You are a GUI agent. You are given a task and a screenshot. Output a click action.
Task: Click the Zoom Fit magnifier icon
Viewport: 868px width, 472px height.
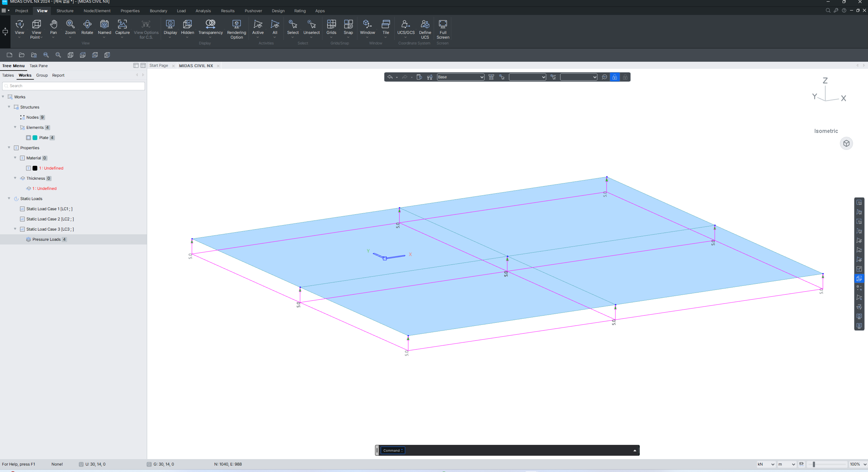(x=46, y=55)
